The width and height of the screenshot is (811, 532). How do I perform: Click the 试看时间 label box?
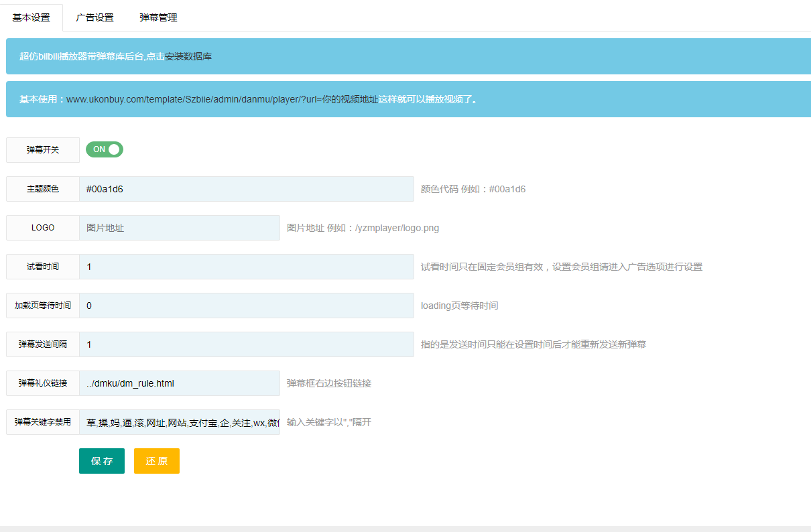point(42,266)
